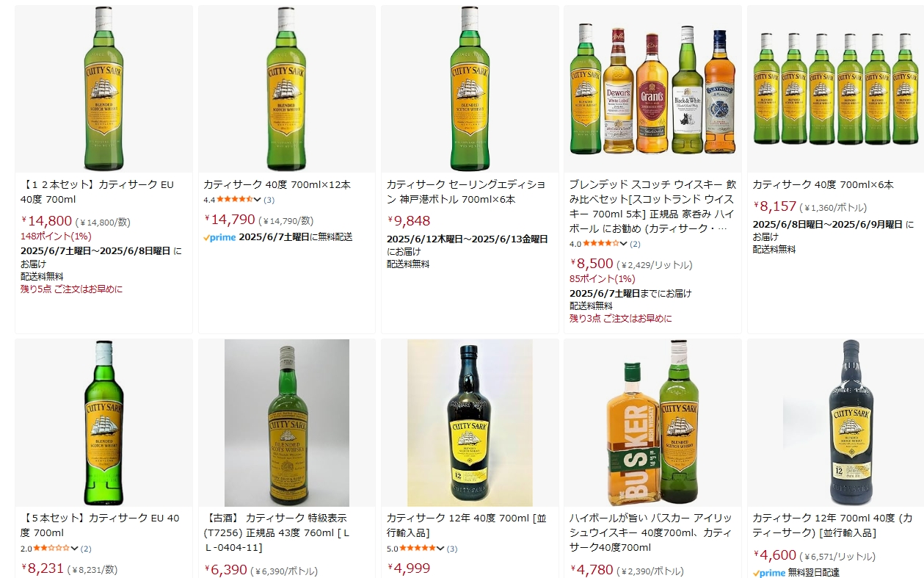Image resolution: width=924 pixels, height=578 pixels.
Task: Open the (2) review count for 5本セット
Action: (87, 548)
